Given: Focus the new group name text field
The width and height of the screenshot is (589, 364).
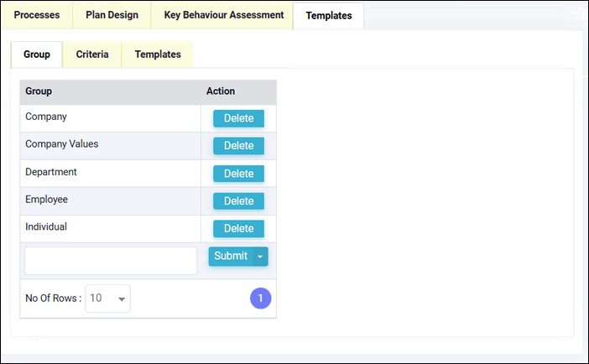Looking at the screenshot, I should (x=110, y=261).
